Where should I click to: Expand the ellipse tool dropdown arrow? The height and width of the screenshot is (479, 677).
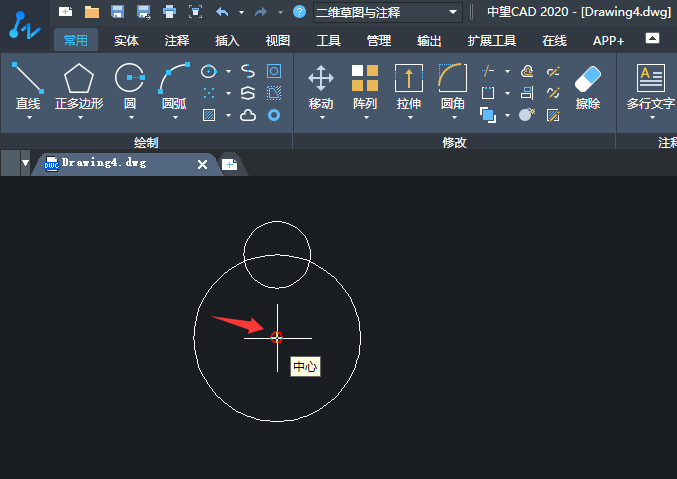(x=228, y=71)
